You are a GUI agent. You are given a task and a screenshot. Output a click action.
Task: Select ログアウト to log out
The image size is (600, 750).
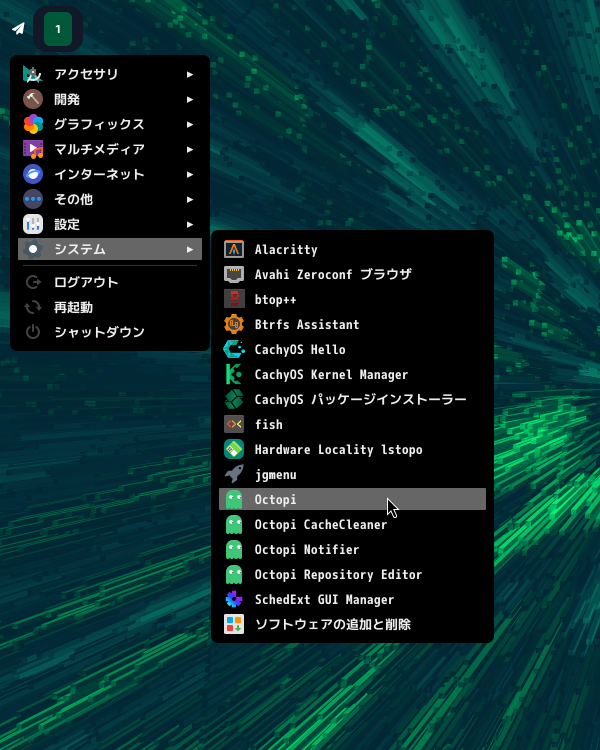point(110,282)
